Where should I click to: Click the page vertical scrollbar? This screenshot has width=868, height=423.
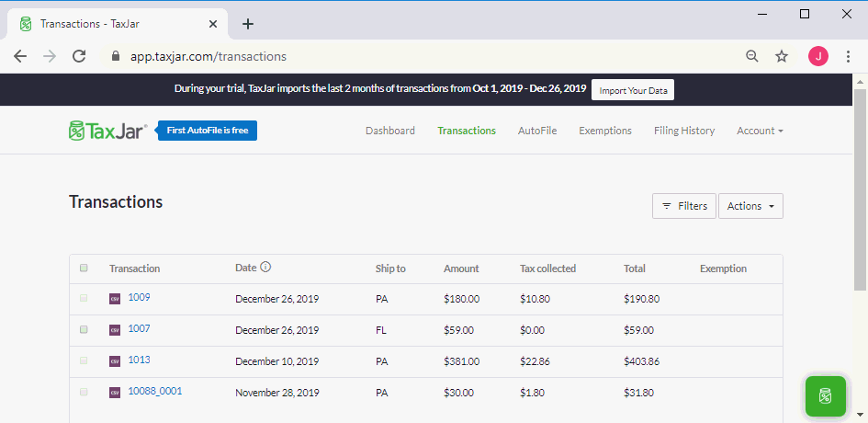860,184
